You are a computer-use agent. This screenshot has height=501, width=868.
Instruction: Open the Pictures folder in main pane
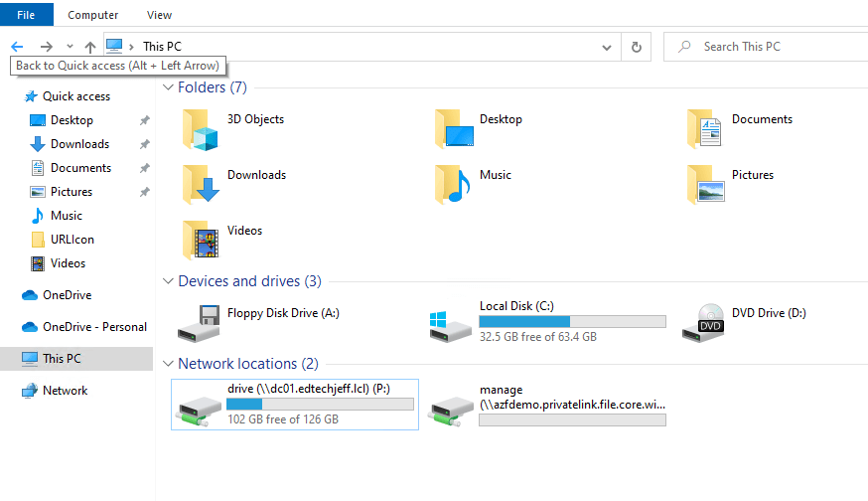tap(705, 184)
